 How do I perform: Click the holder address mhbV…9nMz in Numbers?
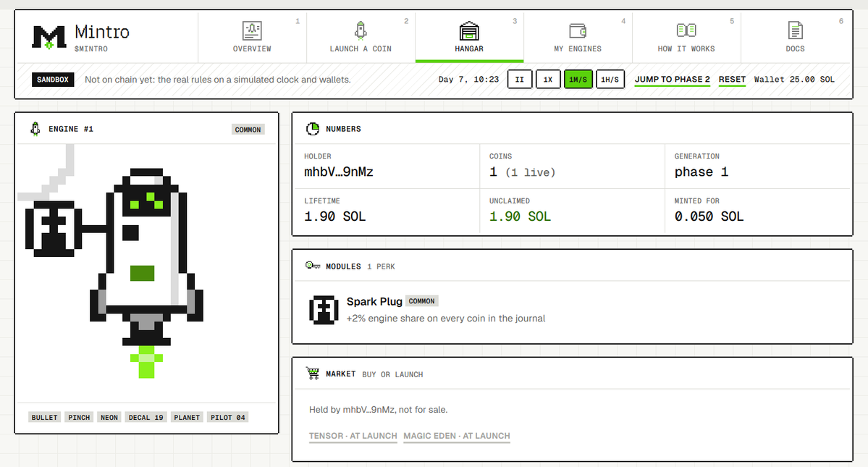click(338, 172)
